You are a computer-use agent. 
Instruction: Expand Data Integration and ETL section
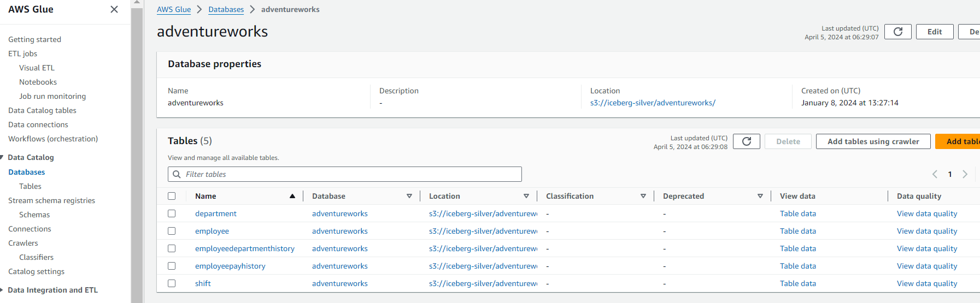2,290
